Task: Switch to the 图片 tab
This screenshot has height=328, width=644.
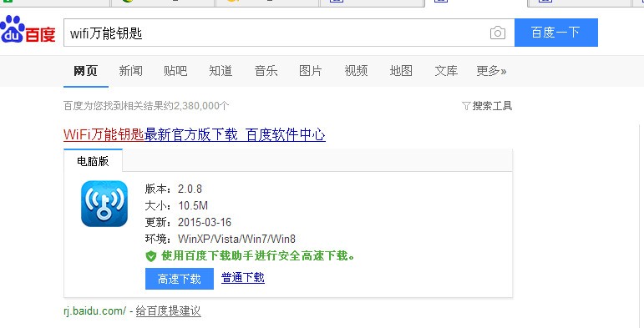Action: (x=311, y=71)
